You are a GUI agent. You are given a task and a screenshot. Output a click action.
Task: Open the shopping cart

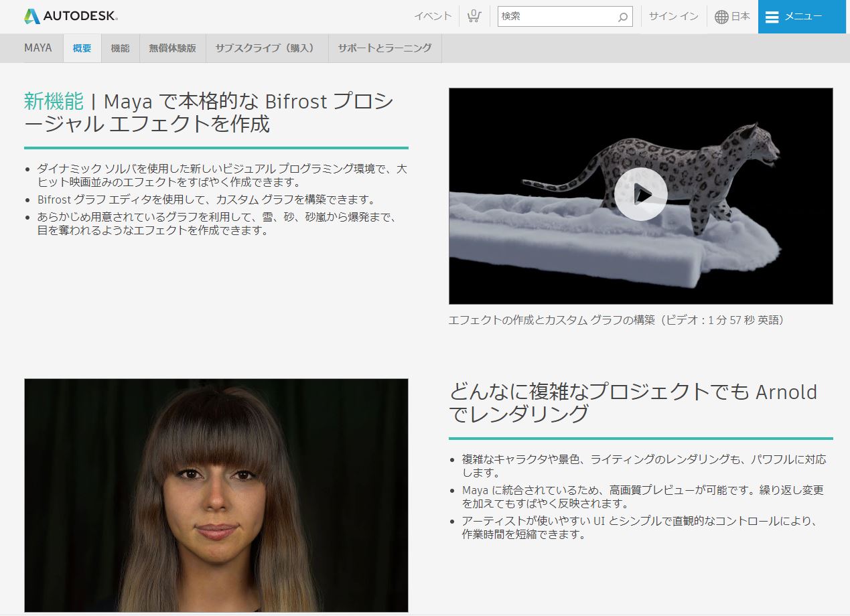tap(474, 16)
